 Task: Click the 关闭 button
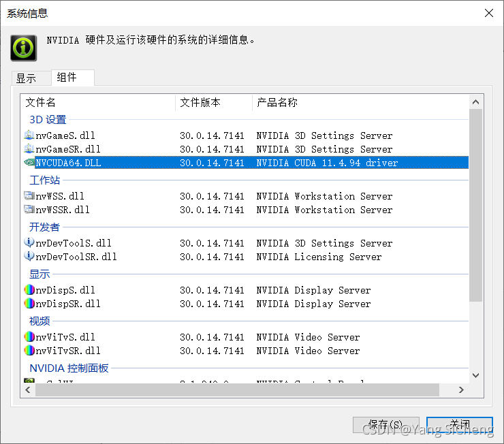coord(460,425)
